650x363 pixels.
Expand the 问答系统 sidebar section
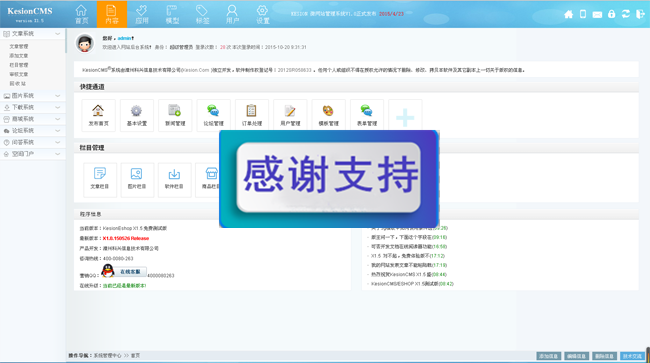(32, 142)
